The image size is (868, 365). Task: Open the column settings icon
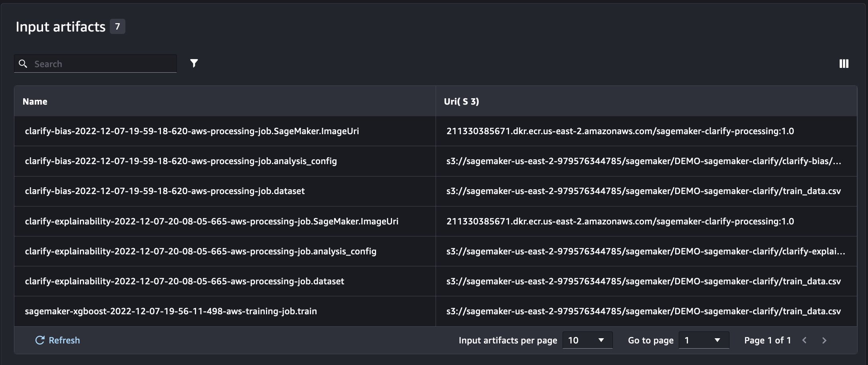coord(844,64)
